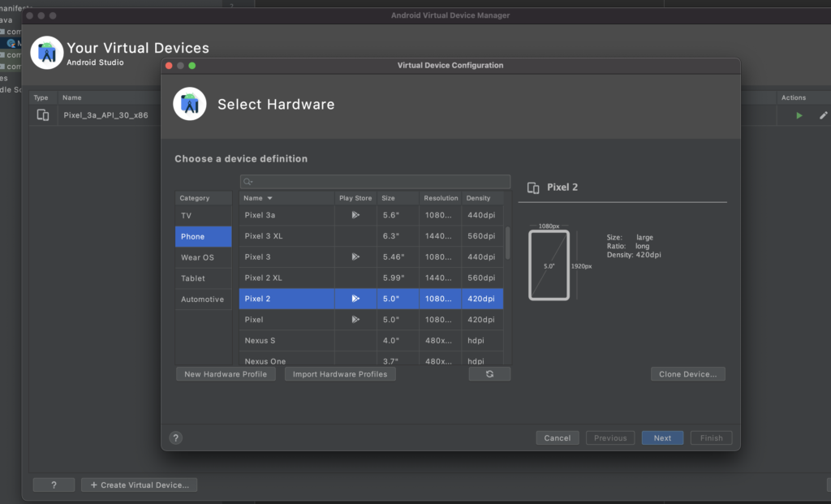The width and height of the screenshot is (831, 504).
Task: Click the Type column header in AVD Manager
Action: pos(41,97)
